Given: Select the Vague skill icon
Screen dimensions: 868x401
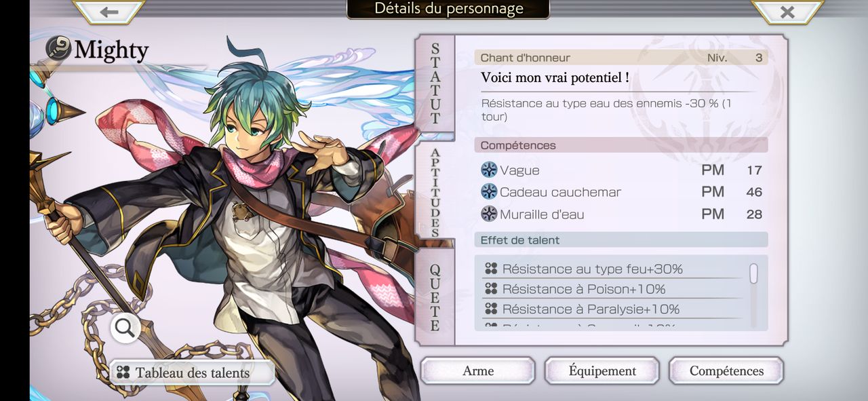Looking at the screenshot, I should point(489,170).
